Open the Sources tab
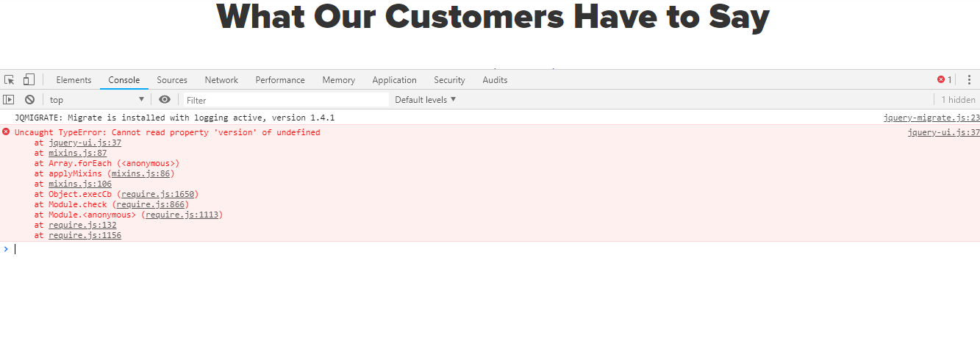 [172, 80]
